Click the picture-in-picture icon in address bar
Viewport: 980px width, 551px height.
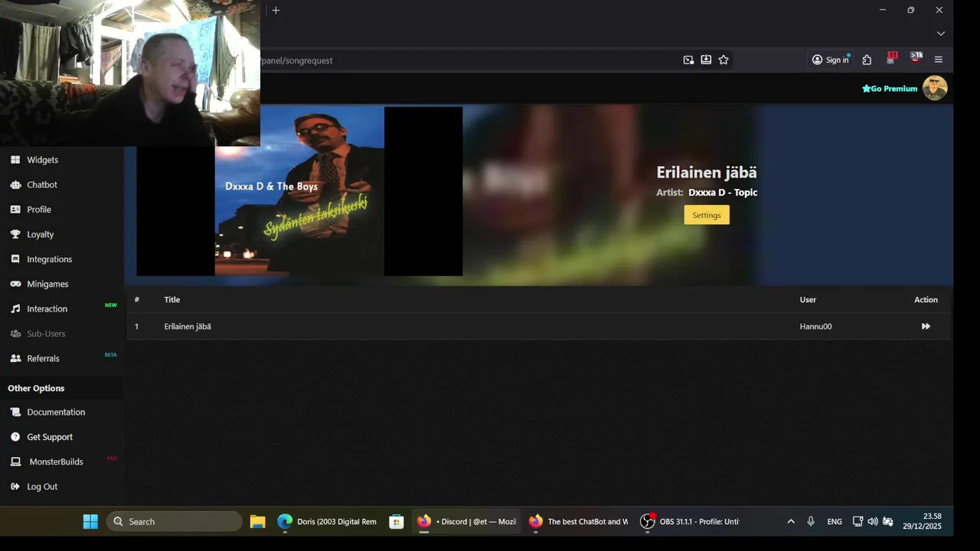click(688, 60)
